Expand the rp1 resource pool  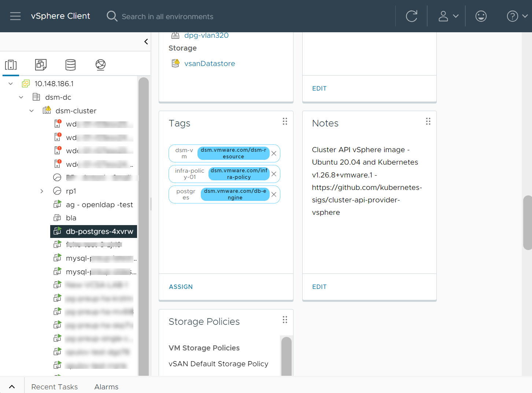pyautogui.click(x=42, y=191)
